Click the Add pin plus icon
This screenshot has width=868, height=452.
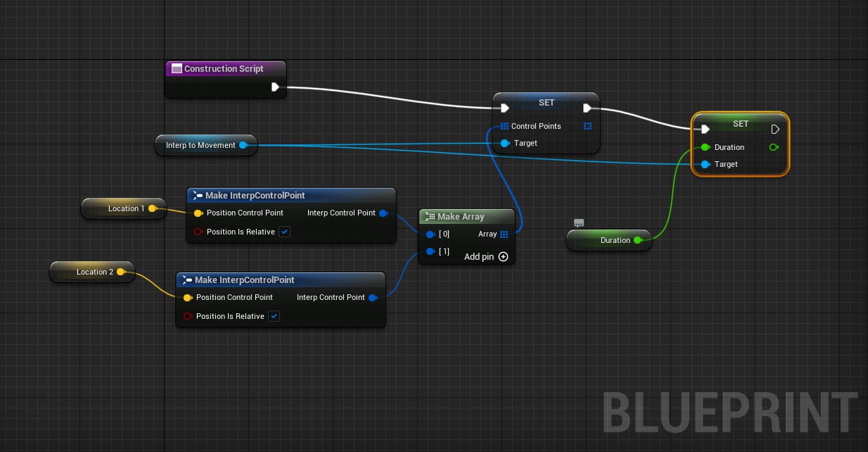point(503,257)
